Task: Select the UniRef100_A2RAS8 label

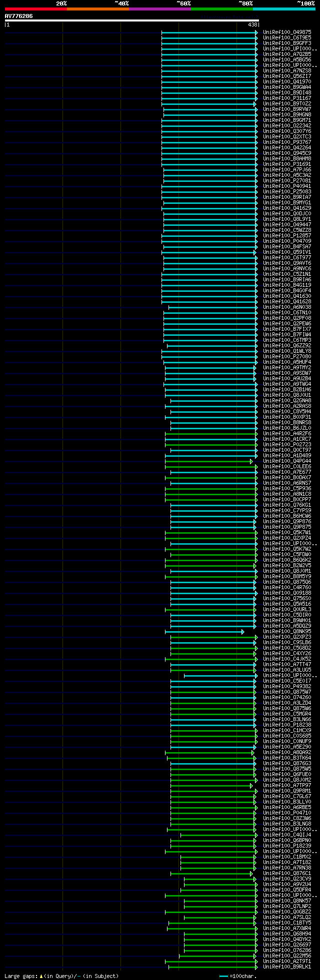Action: click(287, 406)
